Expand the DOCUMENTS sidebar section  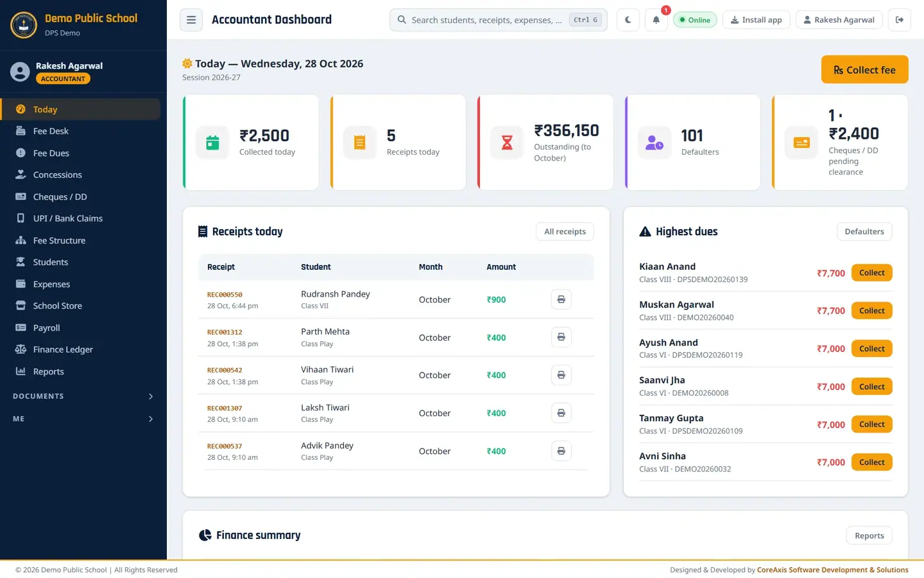tap(83, 396)
